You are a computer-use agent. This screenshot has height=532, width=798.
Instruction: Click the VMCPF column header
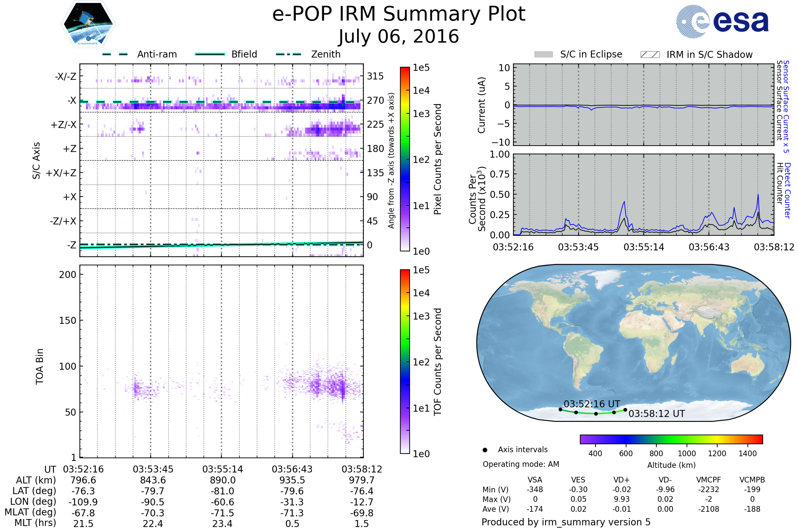tap(709, 480)
